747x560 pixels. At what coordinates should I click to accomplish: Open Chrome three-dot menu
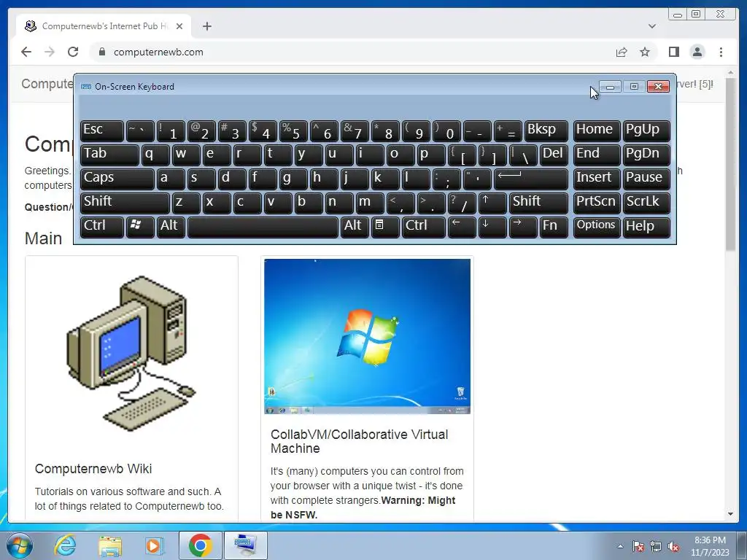(721, 52)
